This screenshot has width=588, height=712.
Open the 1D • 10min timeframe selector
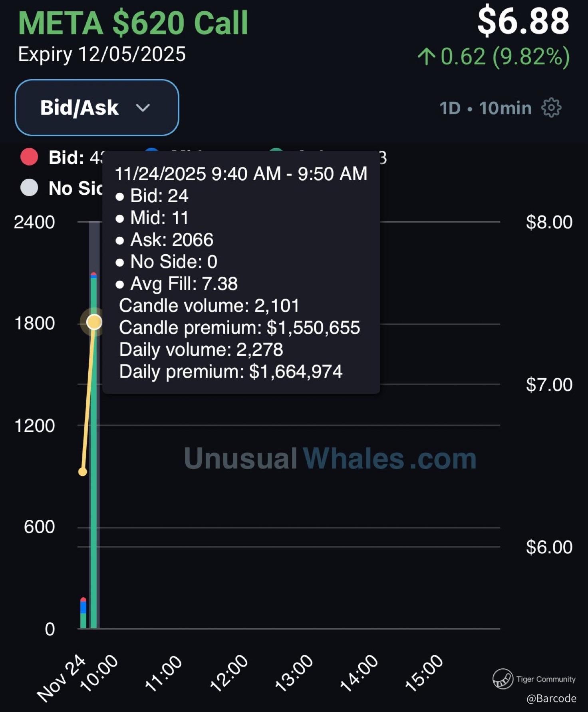[x=485, y=108]
